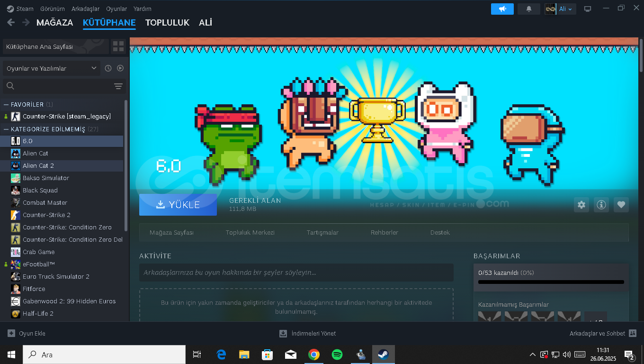Viewport: 644px width, 364px height.
Task: Open Spotify from taskbar
Action: click(x=337, y=355)
